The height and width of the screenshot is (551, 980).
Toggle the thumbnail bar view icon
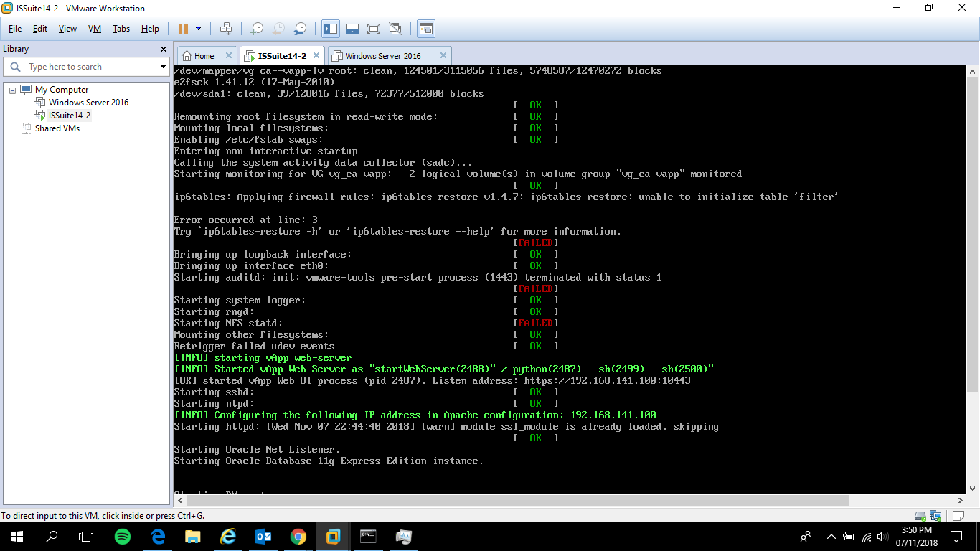click(x=352, y=29)
